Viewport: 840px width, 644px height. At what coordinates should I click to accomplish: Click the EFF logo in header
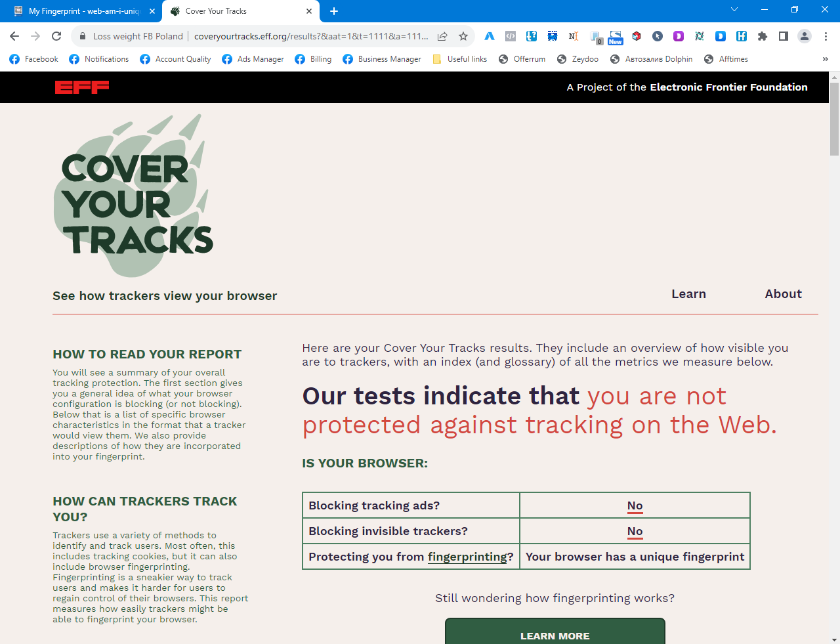click(82, 87)
